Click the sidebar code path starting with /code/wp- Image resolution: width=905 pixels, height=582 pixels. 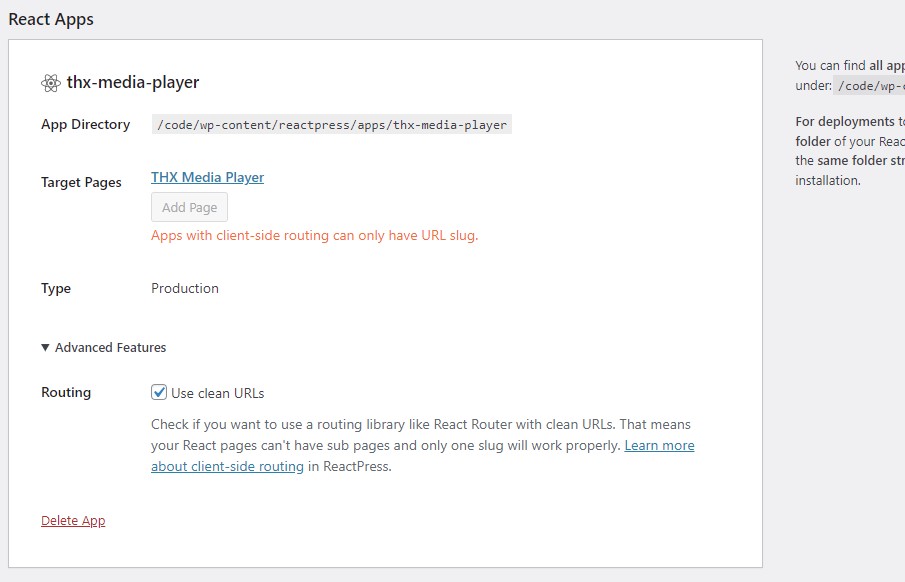(869, 86)
